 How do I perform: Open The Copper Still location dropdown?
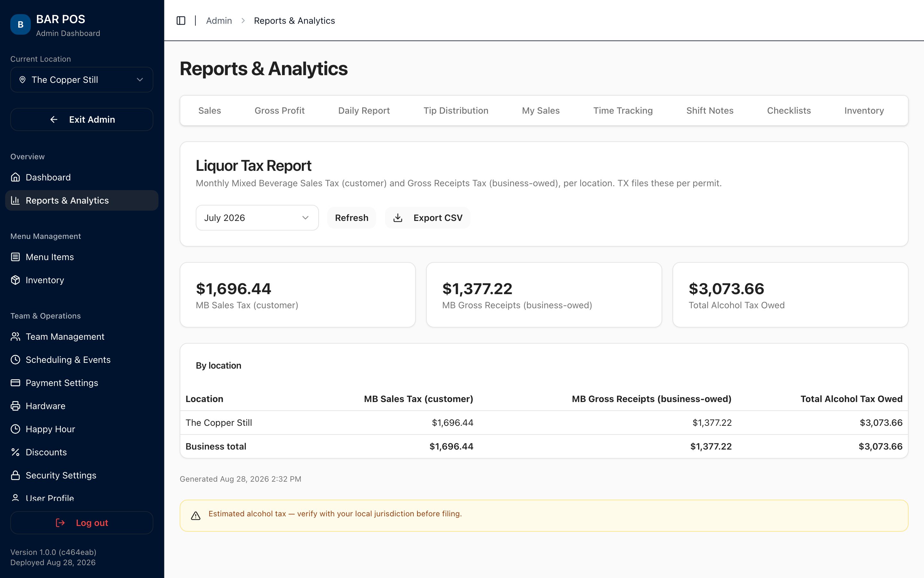(82, 80)
